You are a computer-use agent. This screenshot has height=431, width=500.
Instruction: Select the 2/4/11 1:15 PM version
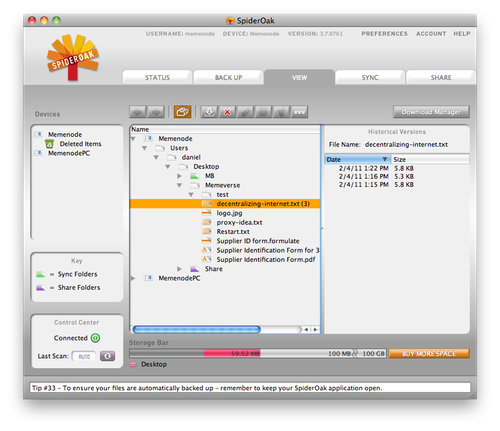click(x=397, y=184)
